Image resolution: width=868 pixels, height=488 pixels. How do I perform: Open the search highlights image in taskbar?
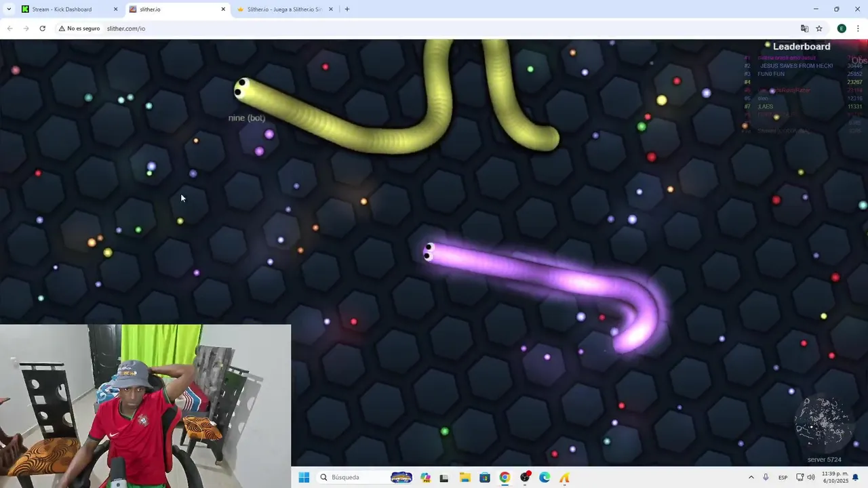401,477
